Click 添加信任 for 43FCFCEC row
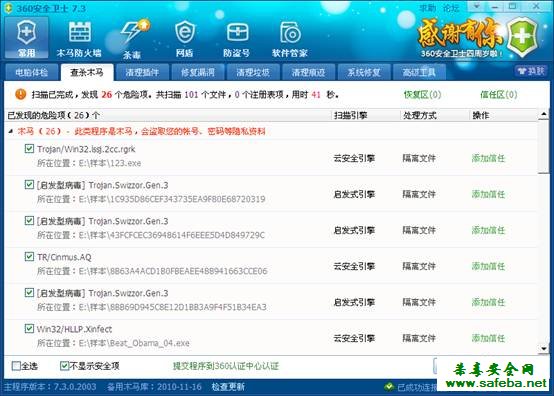Viewport: 554px width, 396px height. 488,230
